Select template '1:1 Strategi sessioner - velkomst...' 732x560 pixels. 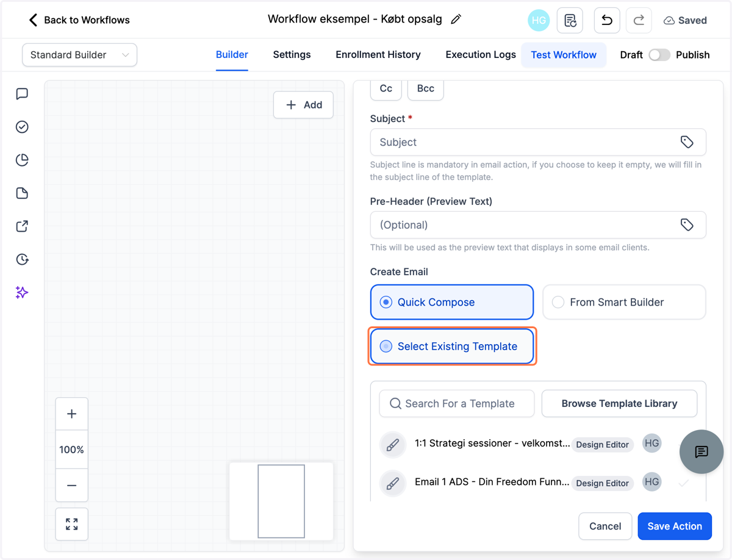tap(492, 443)
